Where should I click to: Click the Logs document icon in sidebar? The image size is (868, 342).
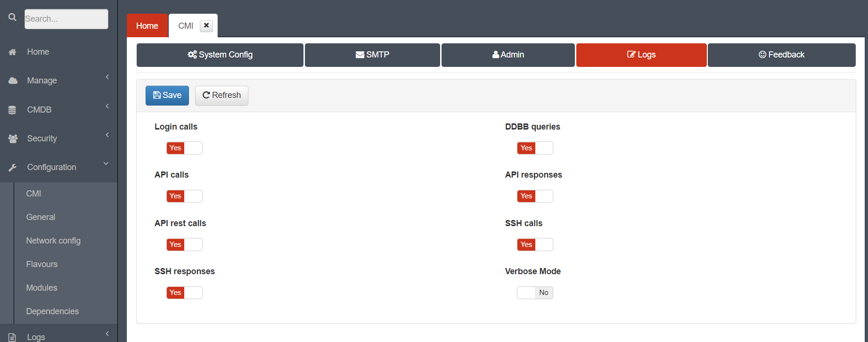point(13,337)
